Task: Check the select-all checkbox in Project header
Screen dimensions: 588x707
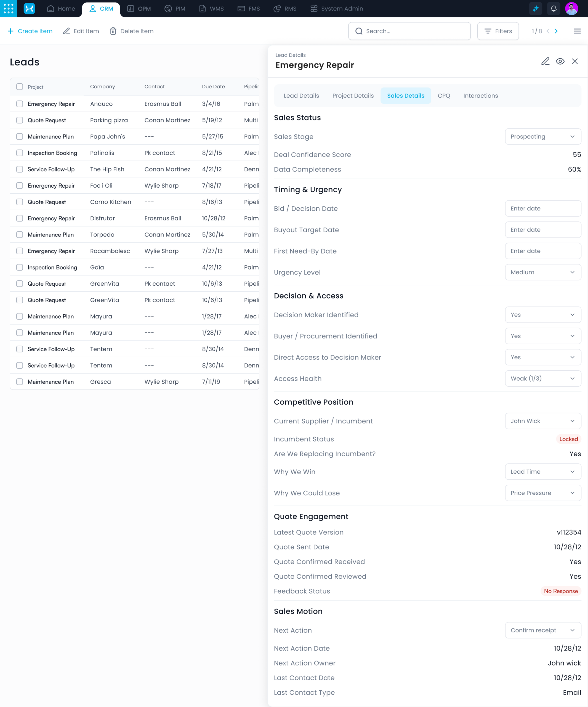Action: click(20, 86)
